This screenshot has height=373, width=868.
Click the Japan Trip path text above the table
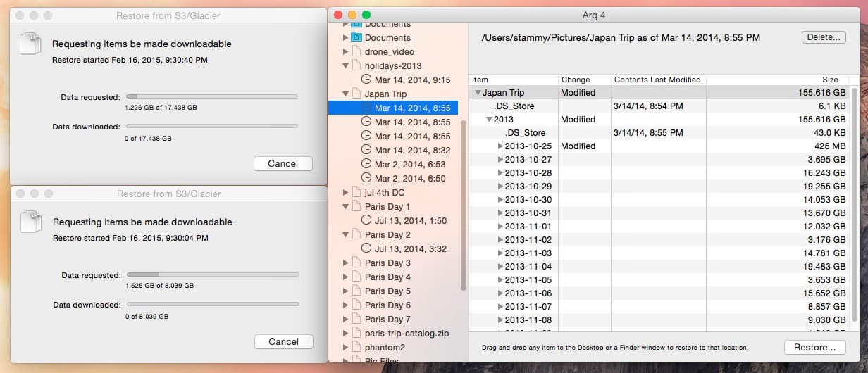pyautogui.click(x=621, y=37)
